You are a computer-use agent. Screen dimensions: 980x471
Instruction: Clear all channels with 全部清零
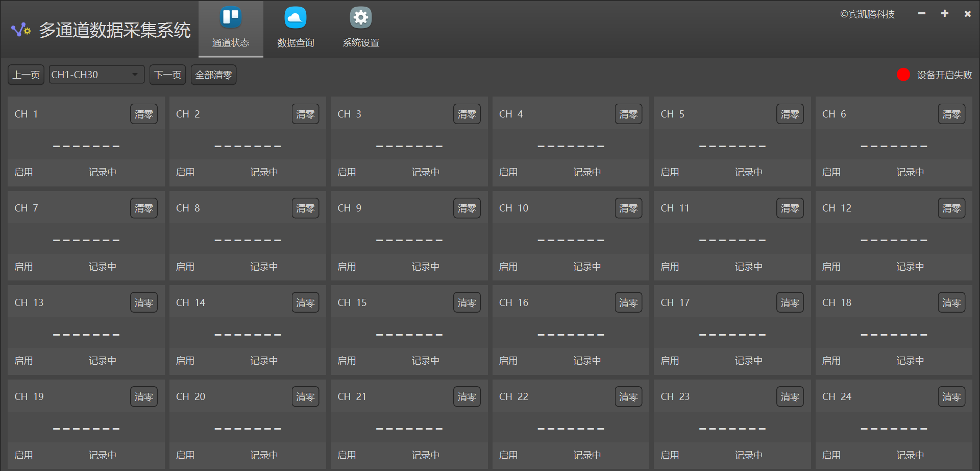point(213,75)
